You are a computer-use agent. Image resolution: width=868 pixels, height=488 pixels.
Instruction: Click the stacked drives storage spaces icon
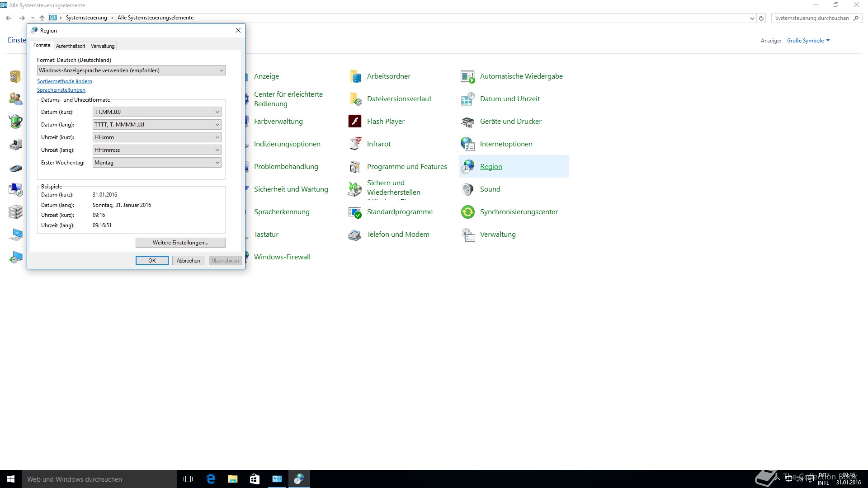point(16,212)
